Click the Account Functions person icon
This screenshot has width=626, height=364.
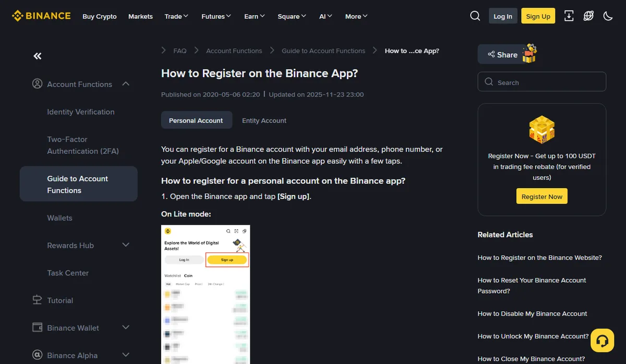[37, 84]
